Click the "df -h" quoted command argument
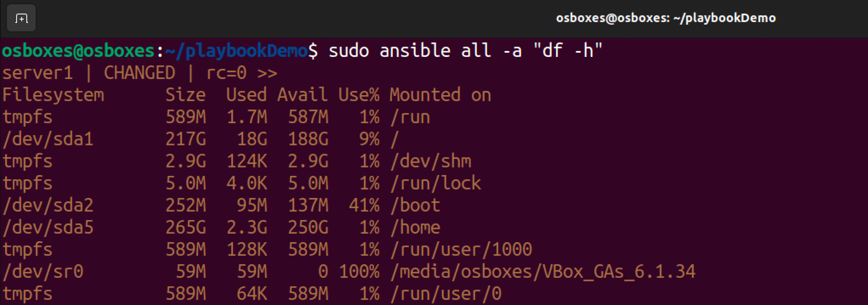 tap(567, 51)
